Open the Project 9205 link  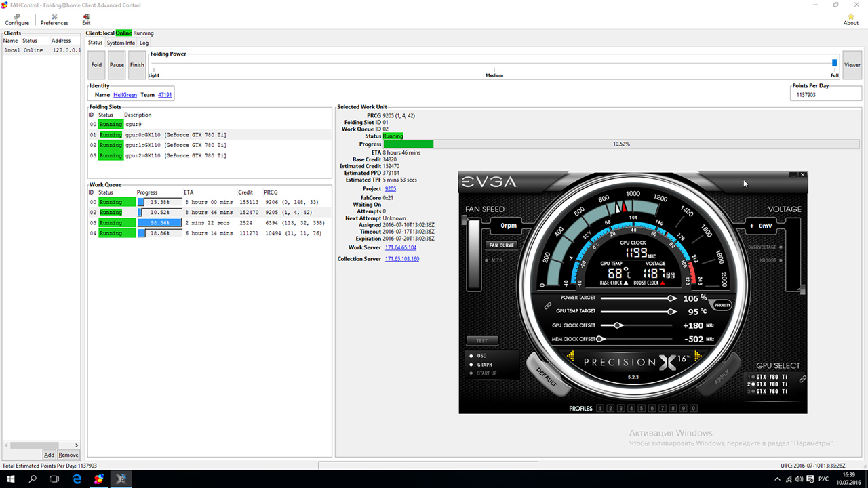pos(391,189)
